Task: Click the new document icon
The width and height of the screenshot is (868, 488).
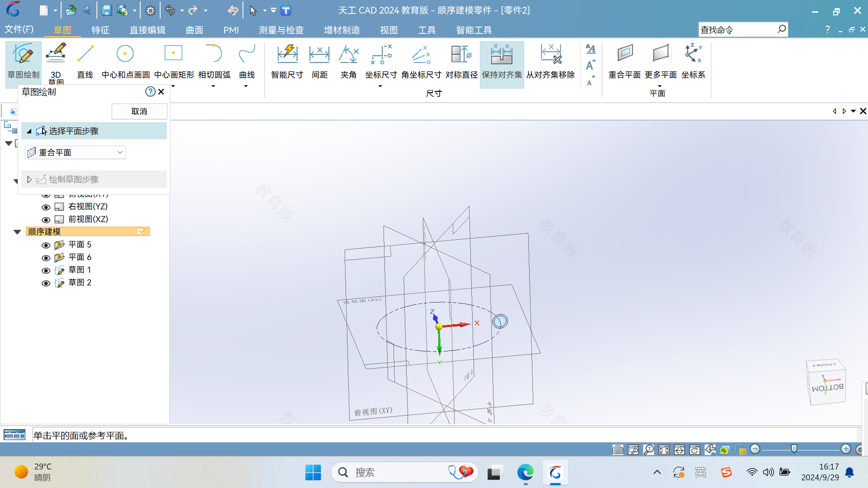Action: (43, 10)
